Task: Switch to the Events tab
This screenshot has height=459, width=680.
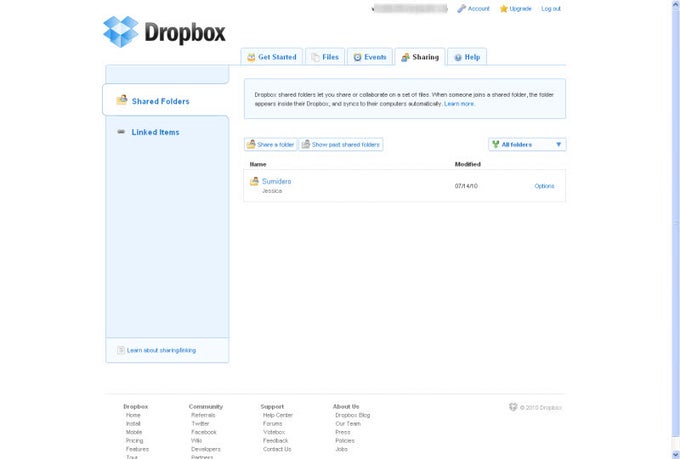Action: click(369, 57)
